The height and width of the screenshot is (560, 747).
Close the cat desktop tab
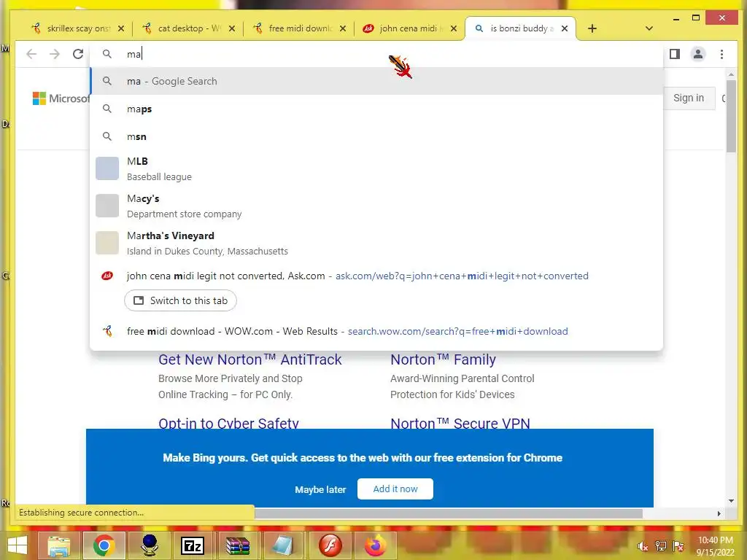(231, 28)
